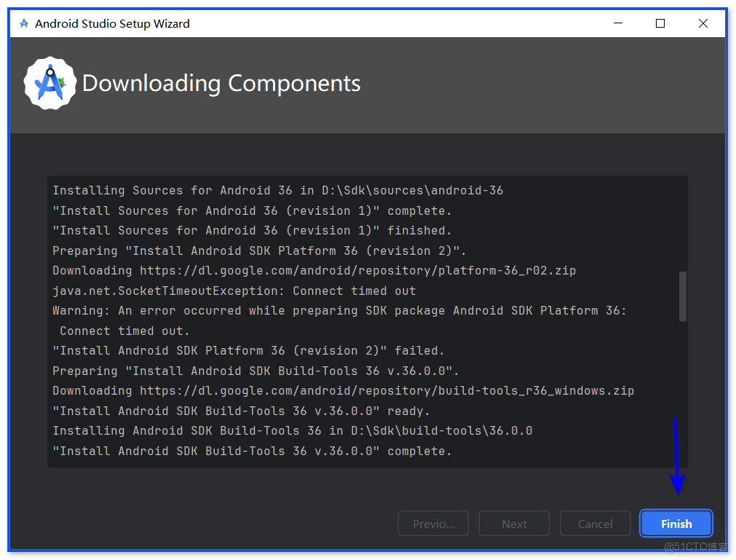Click the Downloading Components heading
The height and width of the screenshot is (560, 736).
pos(222,83)
